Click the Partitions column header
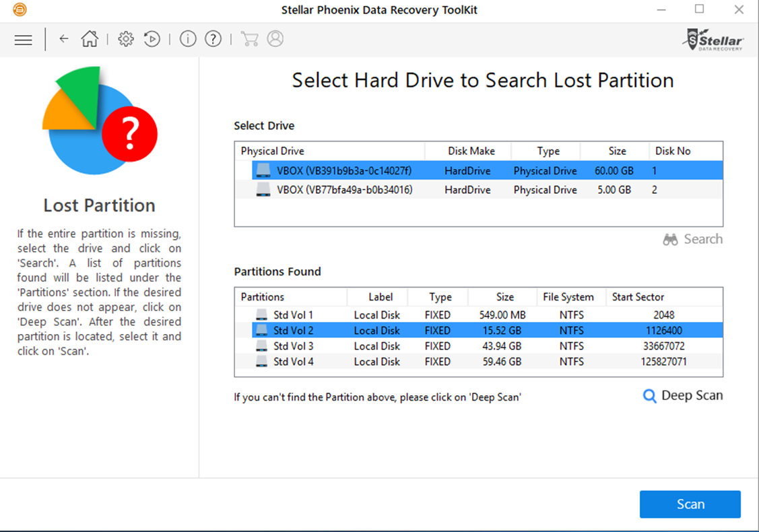Viewport: 759px width, 532px height. 292,297
